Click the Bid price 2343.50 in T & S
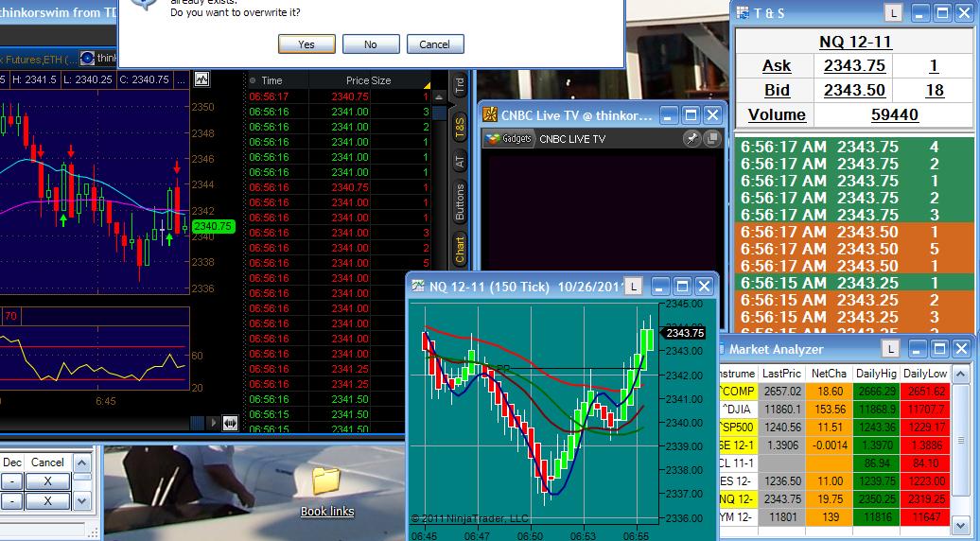980x541 pixels. (x=854, y=90)
